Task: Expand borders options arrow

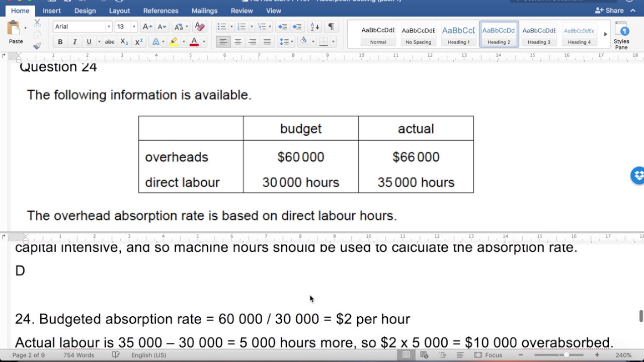Action: [x=333, y=42]
